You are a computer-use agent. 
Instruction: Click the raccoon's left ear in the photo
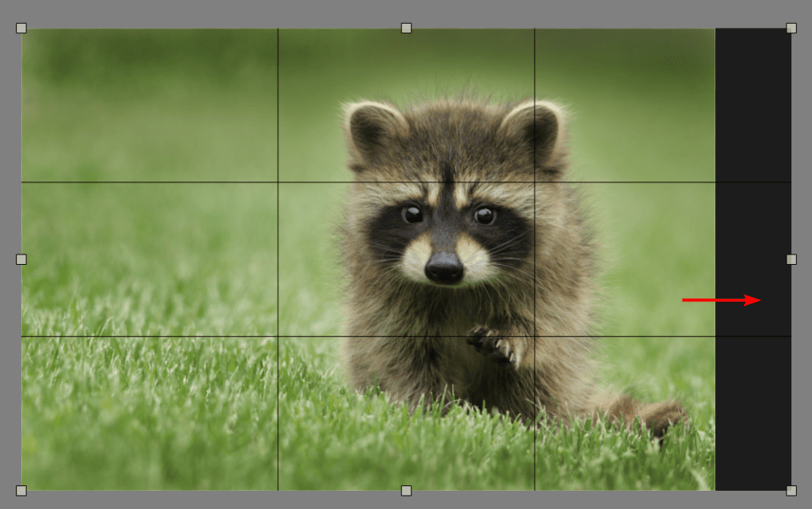click(373, 127)
